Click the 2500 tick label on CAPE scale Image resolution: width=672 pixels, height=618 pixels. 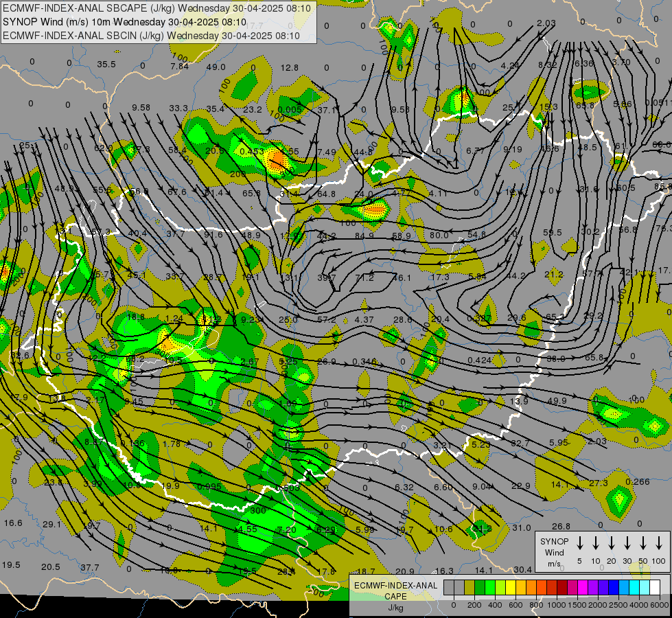tap(618, 605)
